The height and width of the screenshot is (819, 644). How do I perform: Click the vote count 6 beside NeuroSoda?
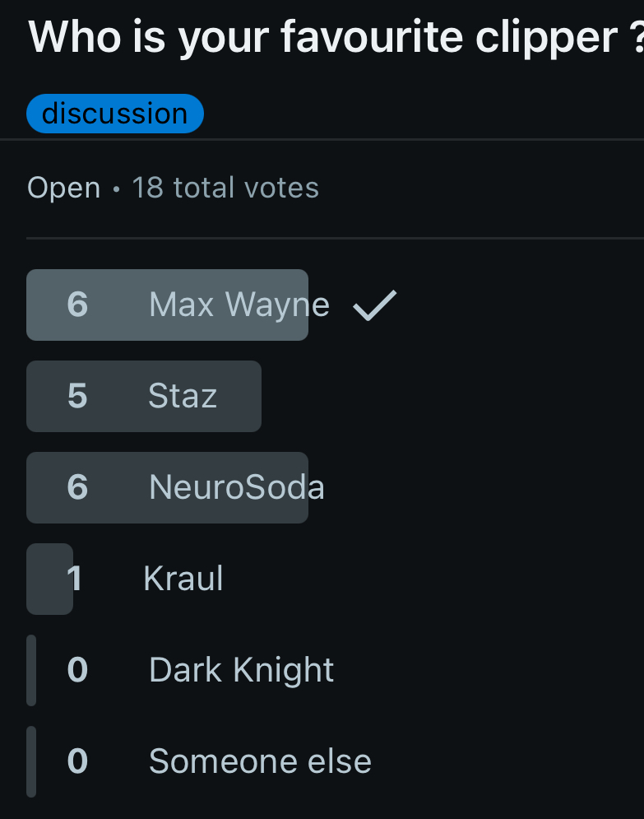76,487
